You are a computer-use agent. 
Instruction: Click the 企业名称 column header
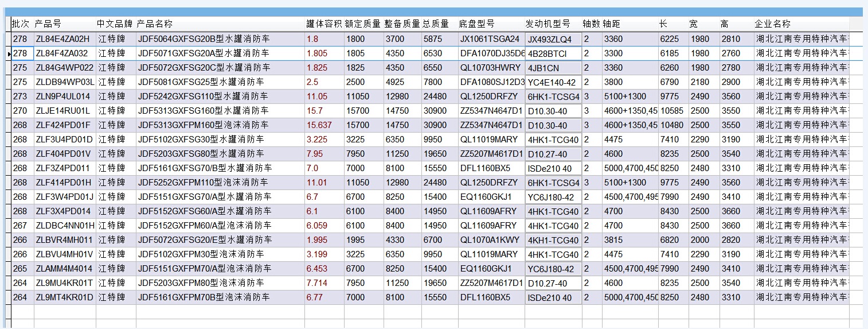[x=772, y=24]
